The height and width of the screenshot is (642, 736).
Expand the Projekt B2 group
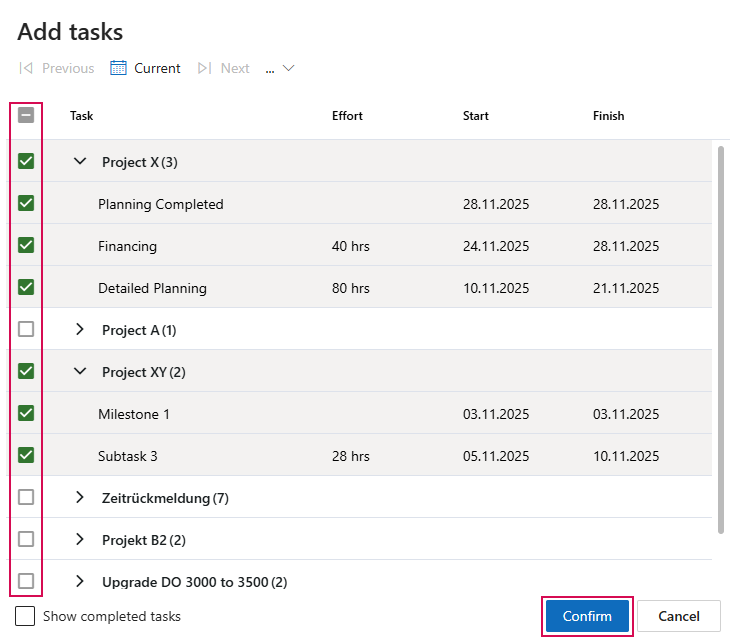pyautogui.click(x=80, y=539)
